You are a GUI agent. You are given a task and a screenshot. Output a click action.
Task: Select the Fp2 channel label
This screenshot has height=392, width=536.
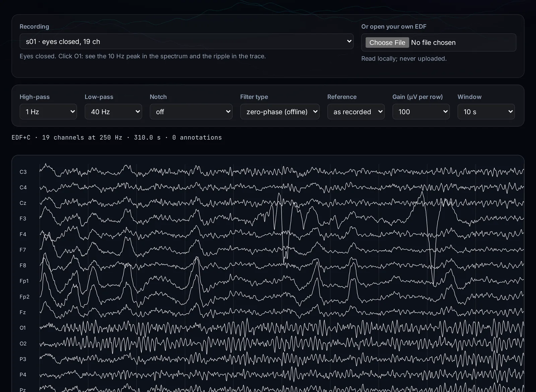click(24, 297)
